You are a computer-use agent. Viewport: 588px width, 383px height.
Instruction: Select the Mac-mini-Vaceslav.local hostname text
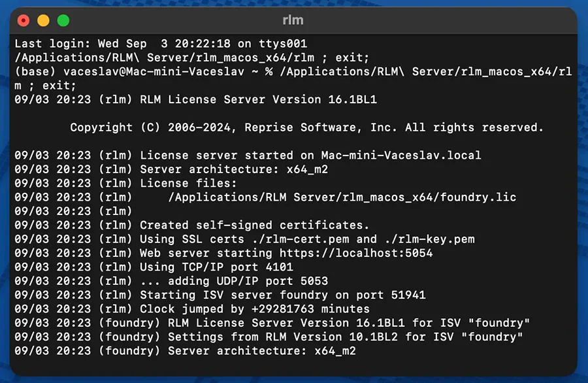tap(401, 156)
